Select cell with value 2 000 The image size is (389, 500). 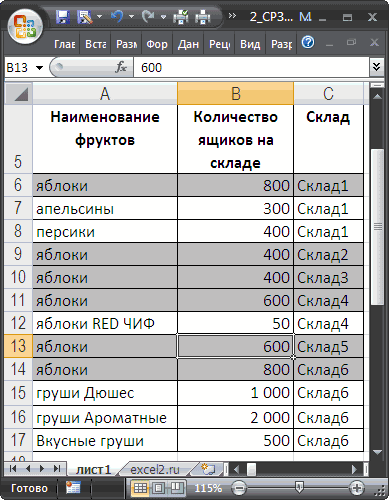(x=236, y=417)
